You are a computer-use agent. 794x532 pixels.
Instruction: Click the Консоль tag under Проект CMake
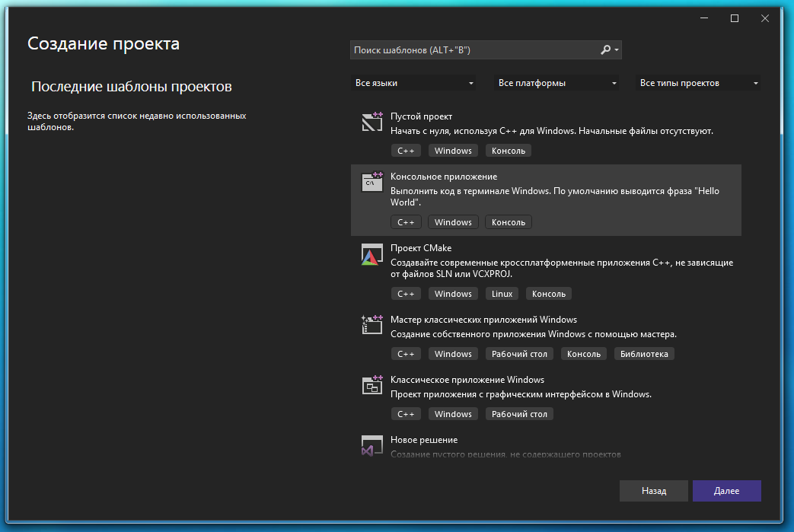pos(549,294)
